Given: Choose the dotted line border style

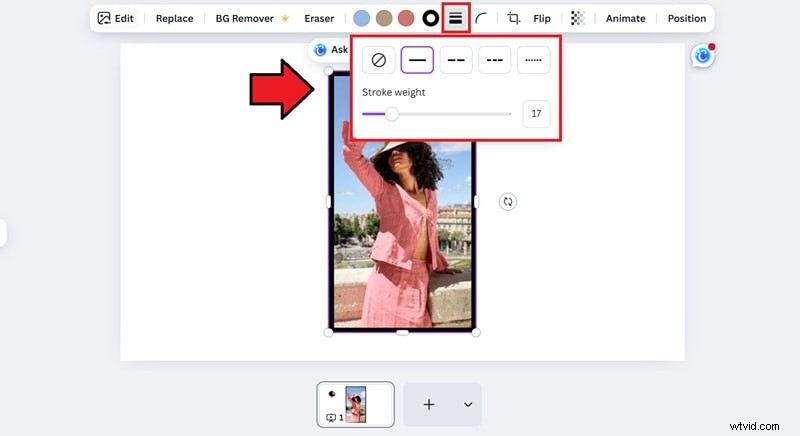Looking at the screenshot, I should tap(533, 60).
